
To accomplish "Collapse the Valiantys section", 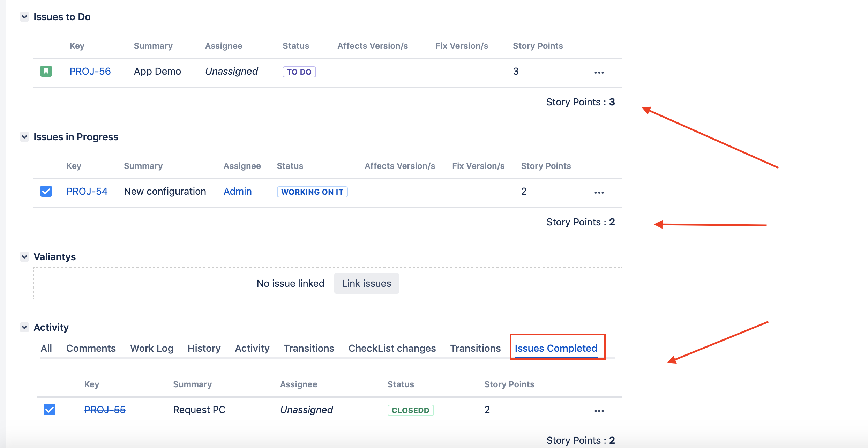I will tap(24, 257).
